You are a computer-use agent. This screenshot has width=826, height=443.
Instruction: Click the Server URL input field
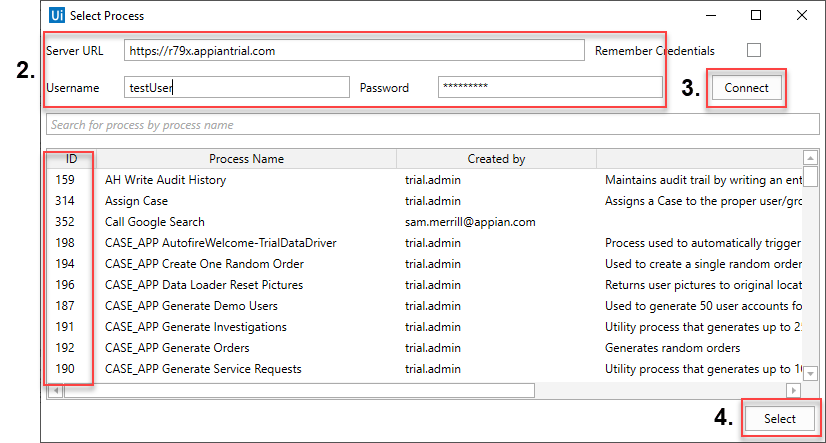354,51
